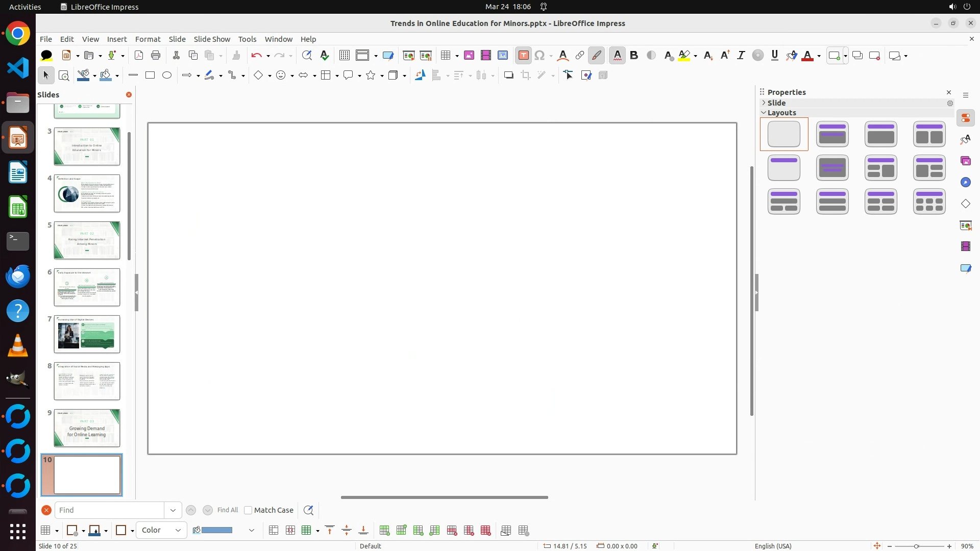Select the Title, Content layout thumbnail

click(881, 135)
